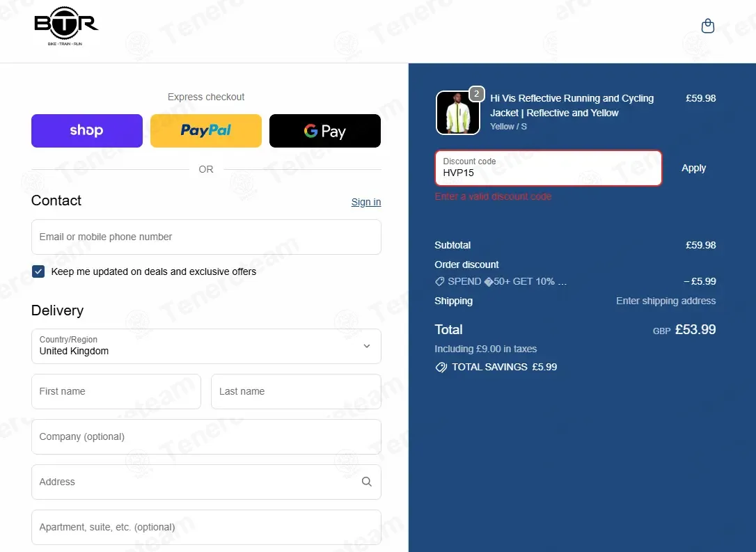This screenshot has height=552, width=756.
Task: Click the Order discount label
Action: pos(466,265)
